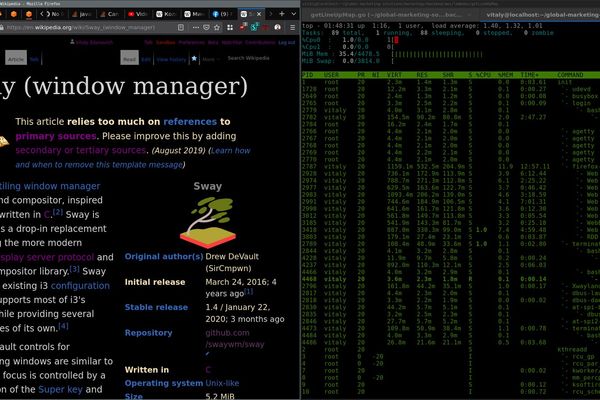Close the active Wikipedia Sway tab

pos(259,14)
